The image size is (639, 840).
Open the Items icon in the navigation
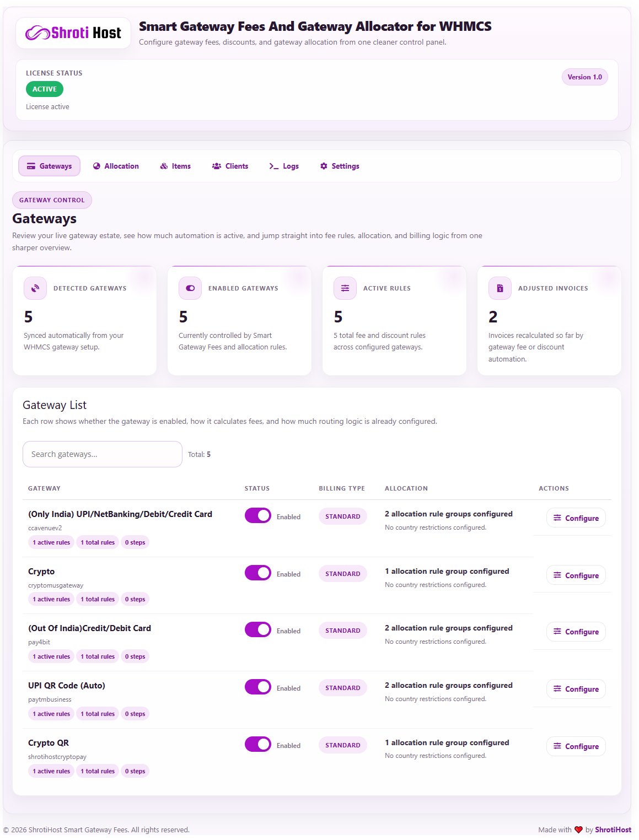(163, 166)
